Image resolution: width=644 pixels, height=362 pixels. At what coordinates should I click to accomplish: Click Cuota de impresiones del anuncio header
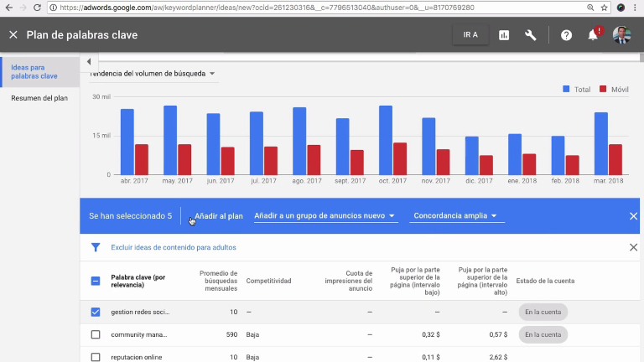[x=348, y=281]
